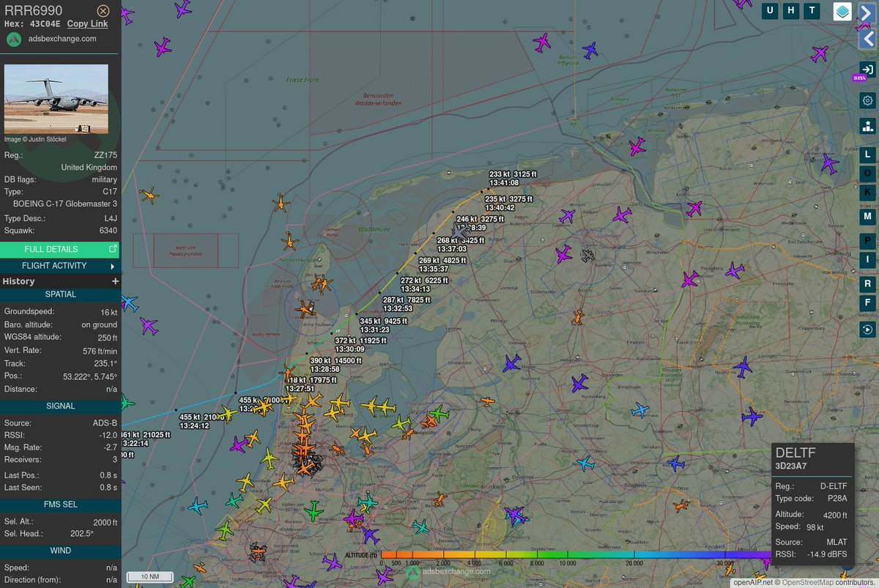Open the Flight Activity arrow submenu

point(114,266)
